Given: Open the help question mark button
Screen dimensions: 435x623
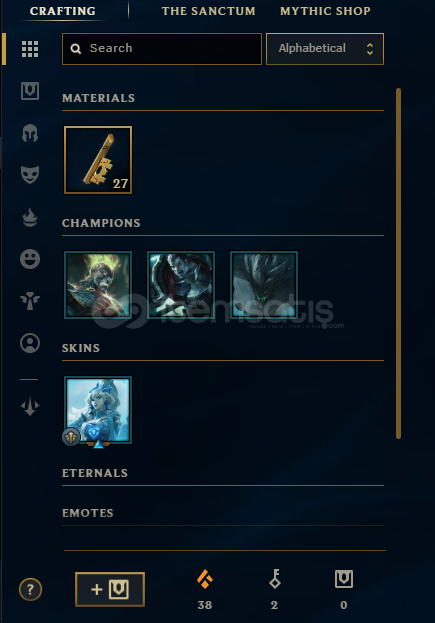Looking at the screenshot, I should tap(30, 589).
